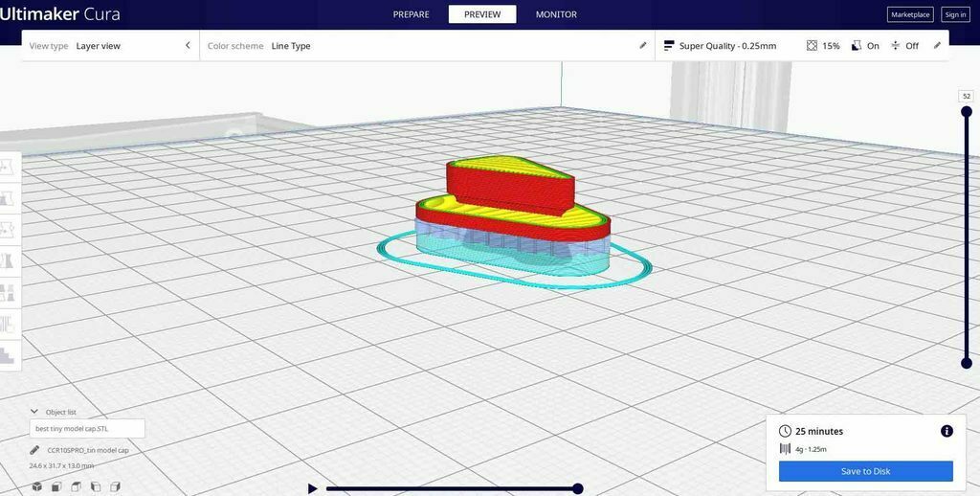Click the pencil icon beside CCR10SPRO job name
980x496 pixels.
click(x=35, y=450)
